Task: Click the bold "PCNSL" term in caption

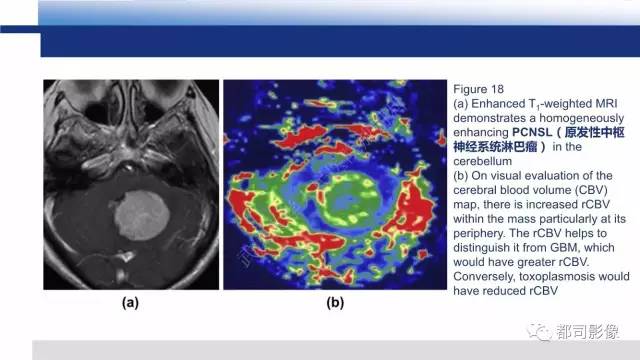Action: (x=532, y=132)
